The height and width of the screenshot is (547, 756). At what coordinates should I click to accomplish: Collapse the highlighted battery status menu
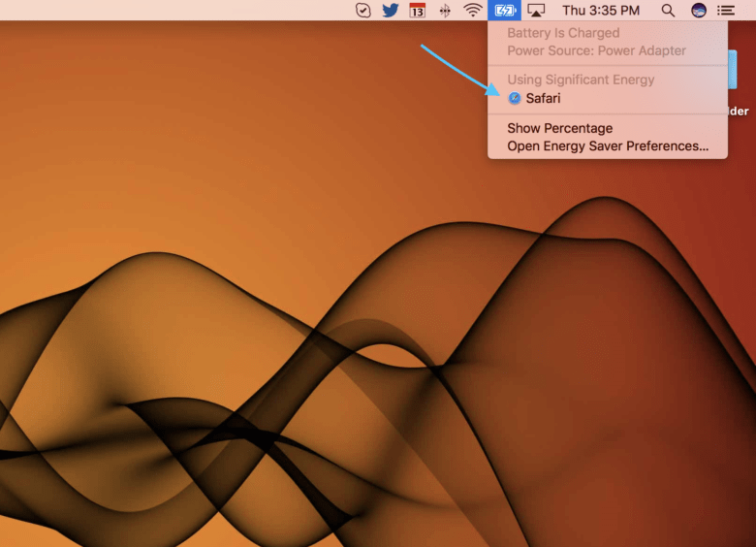(504, 11)
